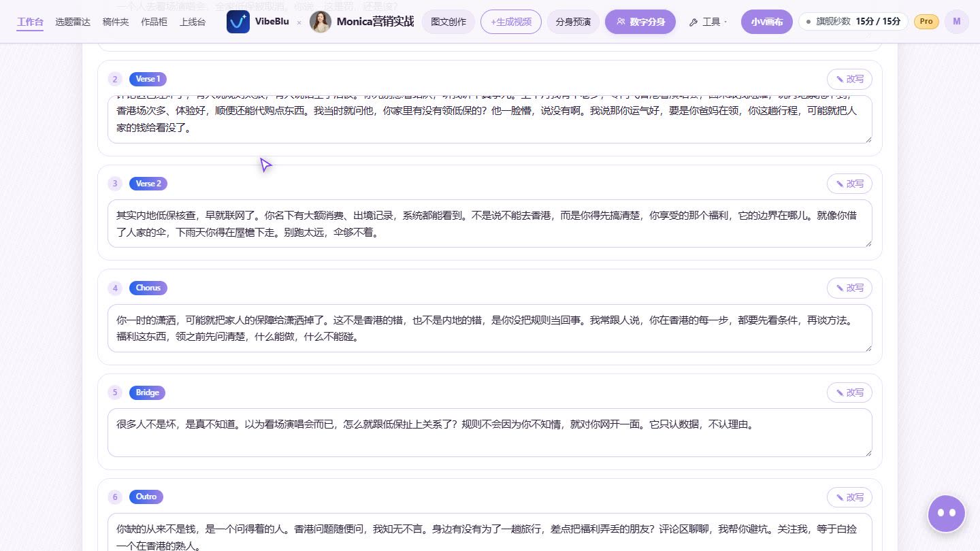The image size is (980, 551).
Task: Click the x between VibeBlu and Monica
Action: pos(299,22)
